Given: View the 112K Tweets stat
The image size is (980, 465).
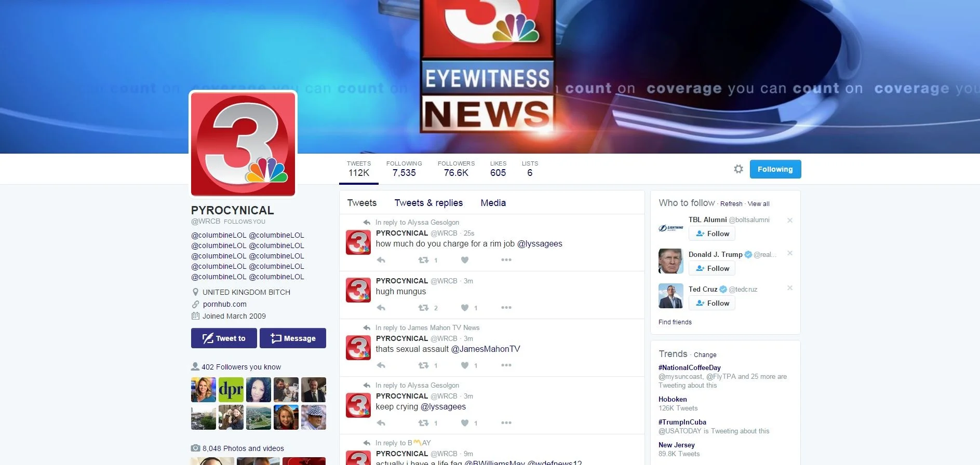Looking at the screenshot, I should click(x=359, y=169).
